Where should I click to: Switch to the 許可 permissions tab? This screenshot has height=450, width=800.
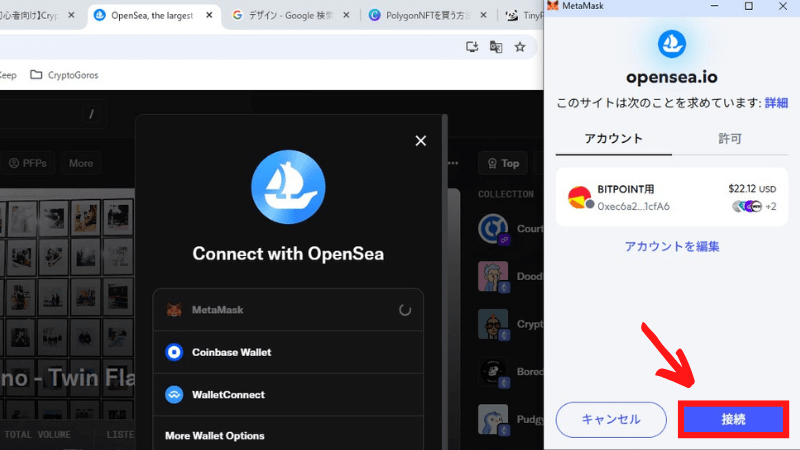point(730,139)
